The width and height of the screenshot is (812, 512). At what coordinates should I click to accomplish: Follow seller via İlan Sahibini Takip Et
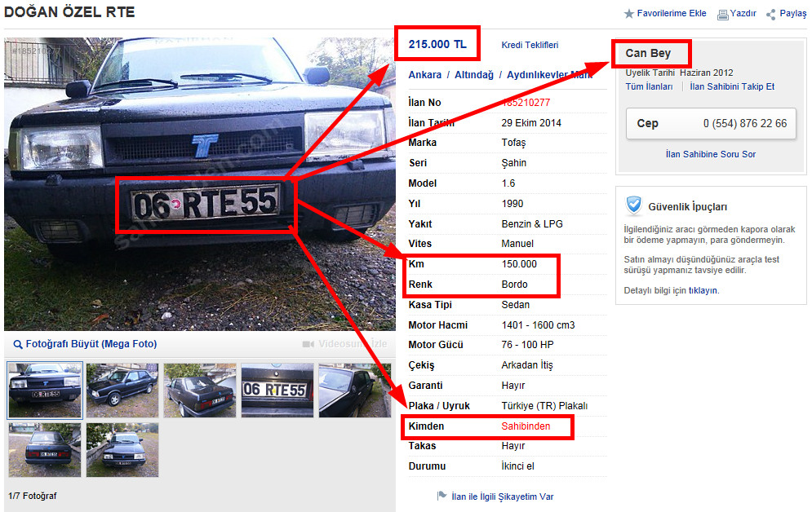tap(732, 87)
